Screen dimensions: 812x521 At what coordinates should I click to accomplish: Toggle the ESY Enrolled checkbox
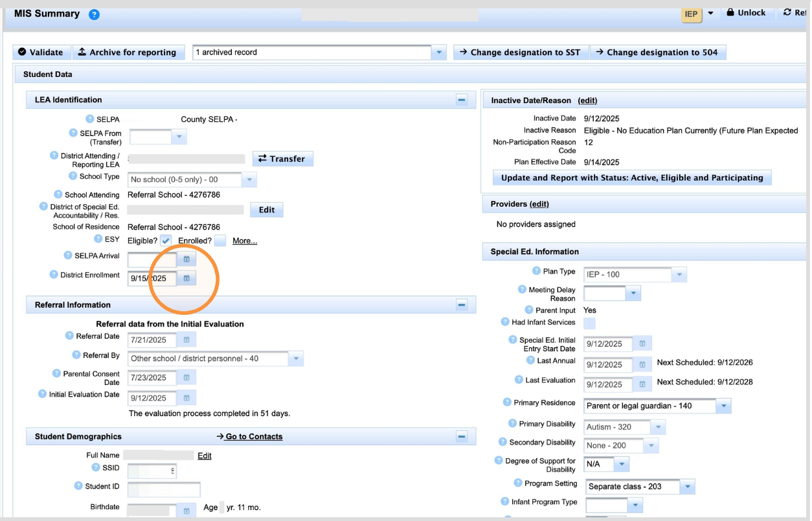pos(220,240)
